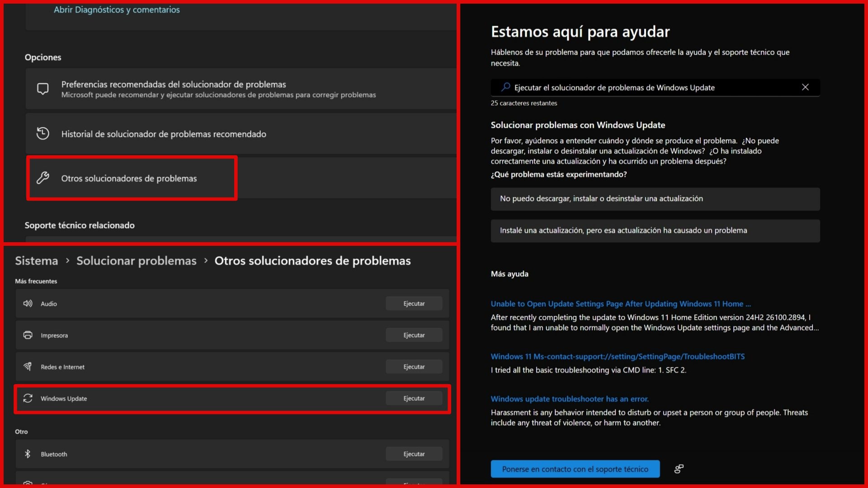Click the Redes e Internet row label

(x=63, y=367)
